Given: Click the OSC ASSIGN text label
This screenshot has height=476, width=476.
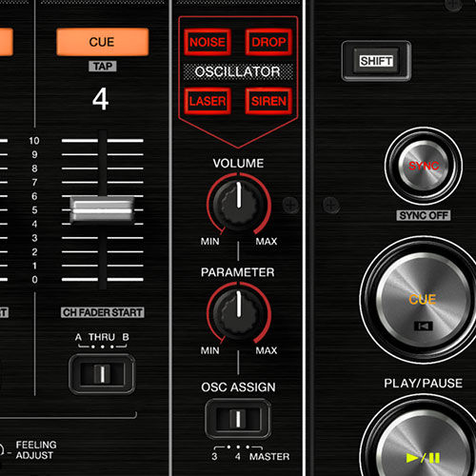Looking at the screenshot, I should [238, 387].
